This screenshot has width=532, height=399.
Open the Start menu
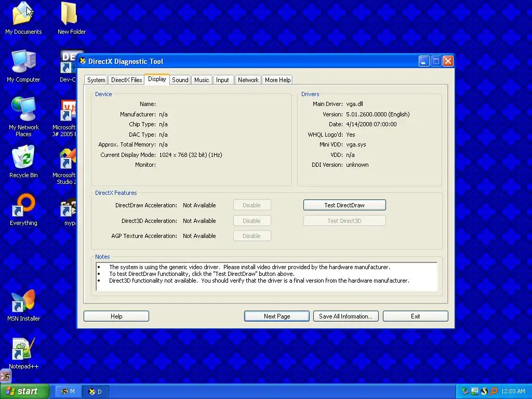coord(24,391)
